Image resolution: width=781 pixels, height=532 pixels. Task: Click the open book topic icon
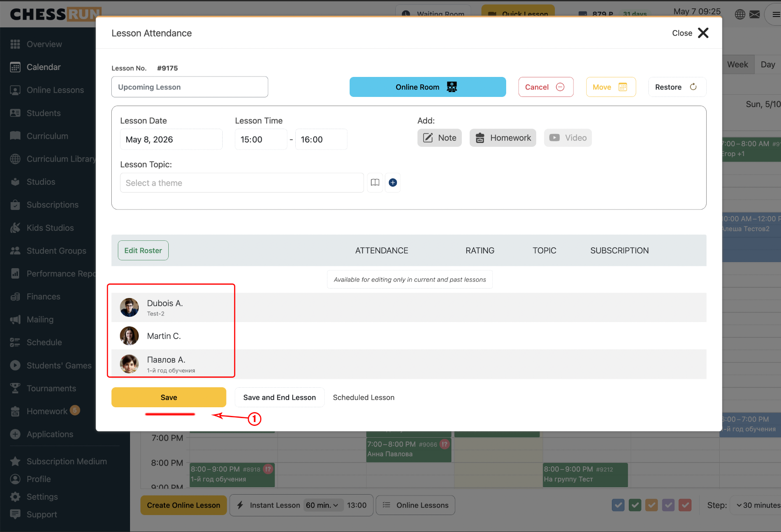tap(375, 183)
